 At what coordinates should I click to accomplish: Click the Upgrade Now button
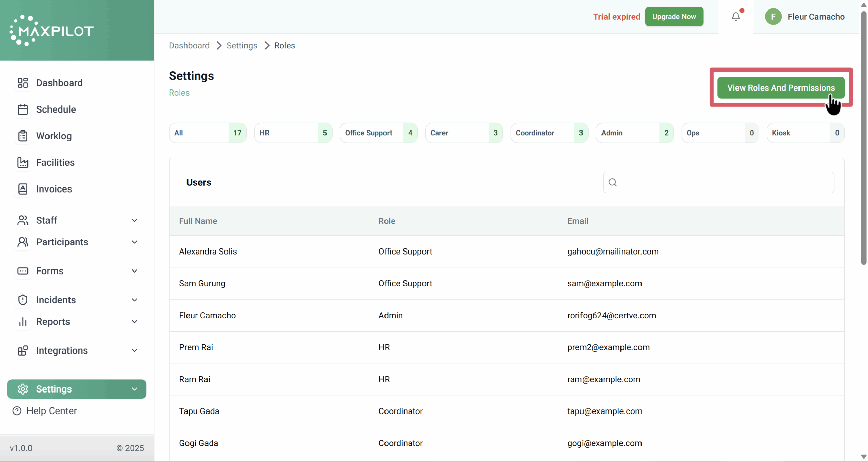pos(674,17)
